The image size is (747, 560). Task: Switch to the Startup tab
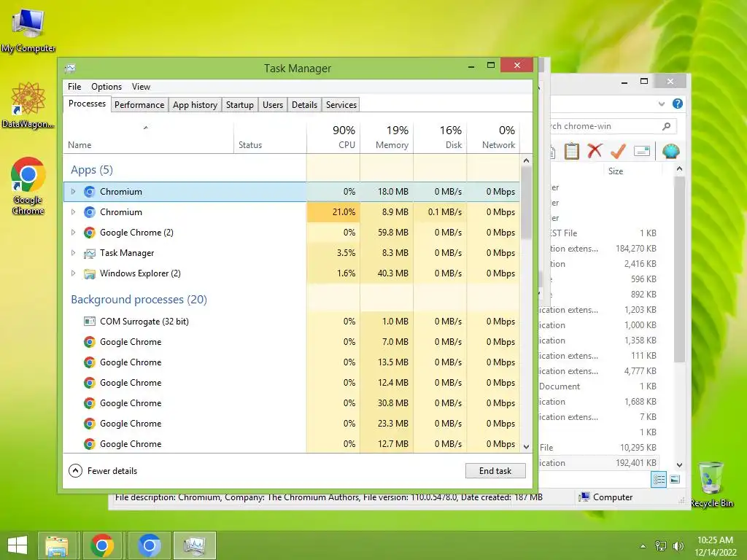[239, 105]
